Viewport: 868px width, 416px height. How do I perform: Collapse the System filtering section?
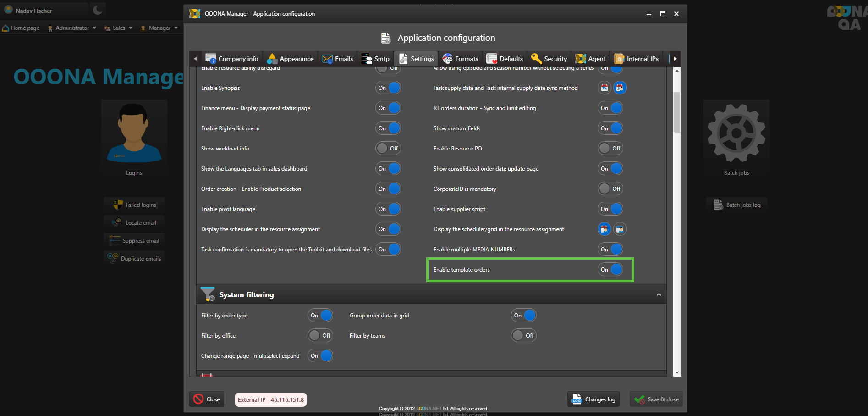(x=659, y=294)
